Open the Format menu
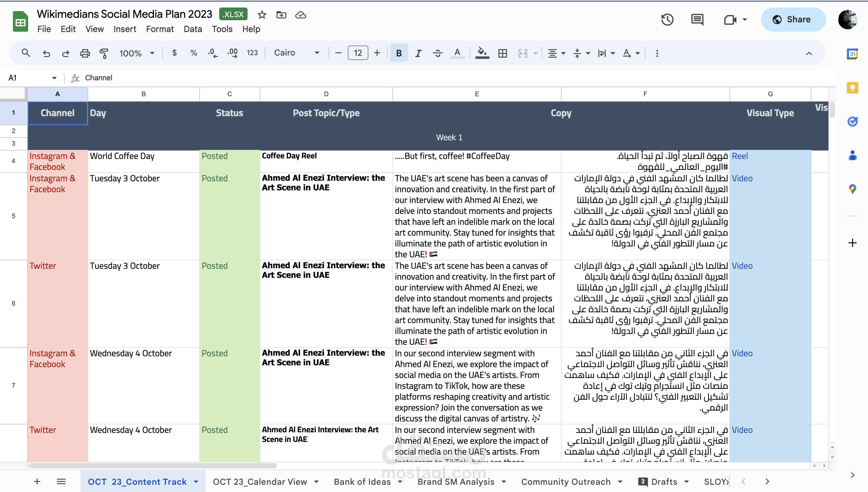This screenshot has width=868, height=492. (160, 29)
